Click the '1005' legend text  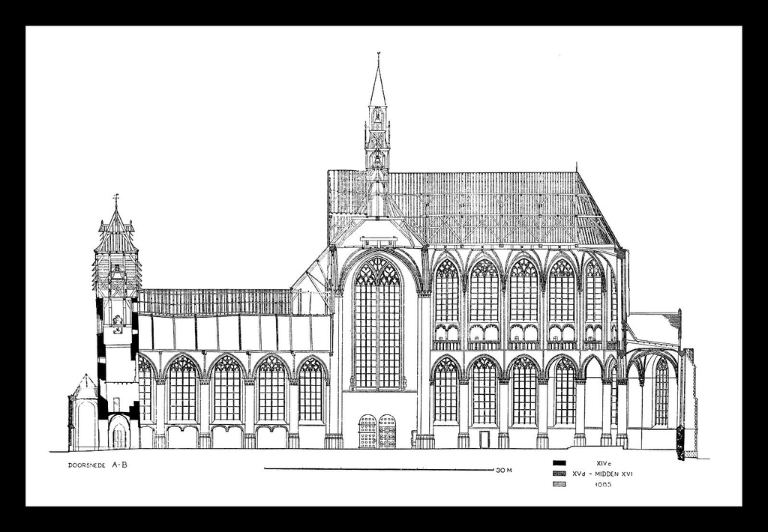(603, 485)
